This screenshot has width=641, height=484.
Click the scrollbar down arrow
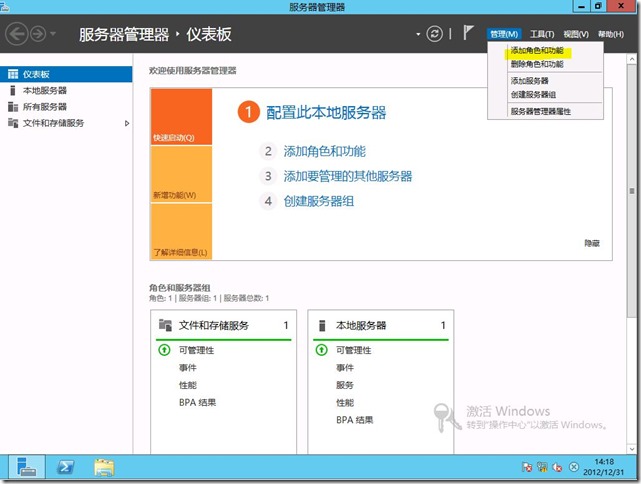point(632,449)
